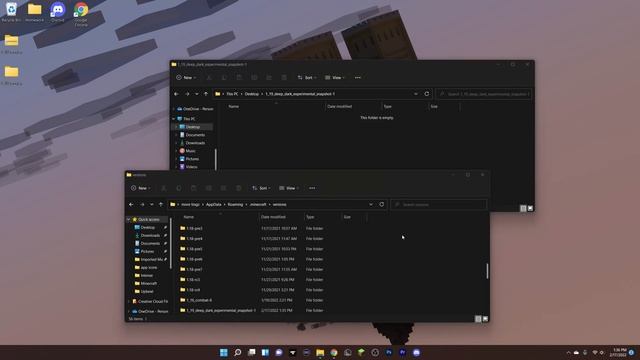Select the 1_19_combat-6 folder

point(199,300)
